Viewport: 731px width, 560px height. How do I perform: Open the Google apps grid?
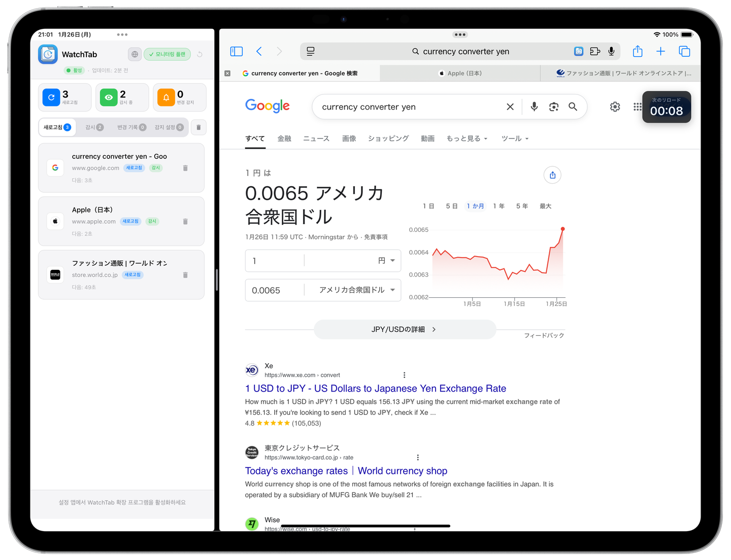[637, 107]
